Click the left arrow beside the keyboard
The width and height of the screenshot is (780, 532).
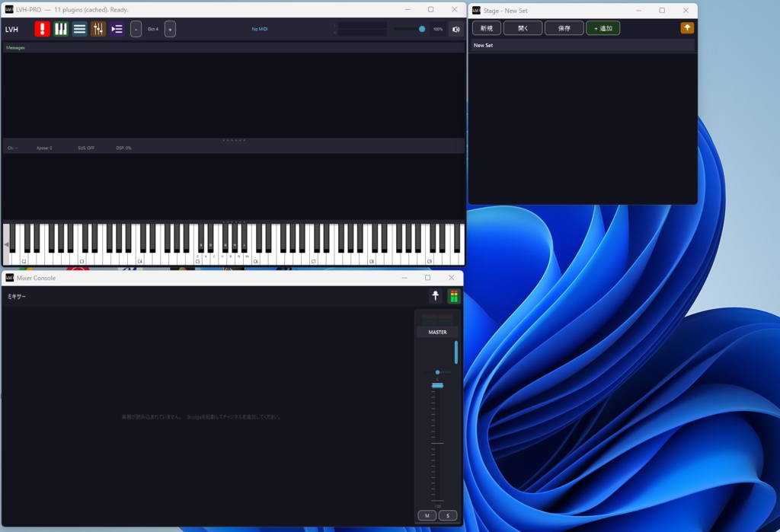coord(6,244)
